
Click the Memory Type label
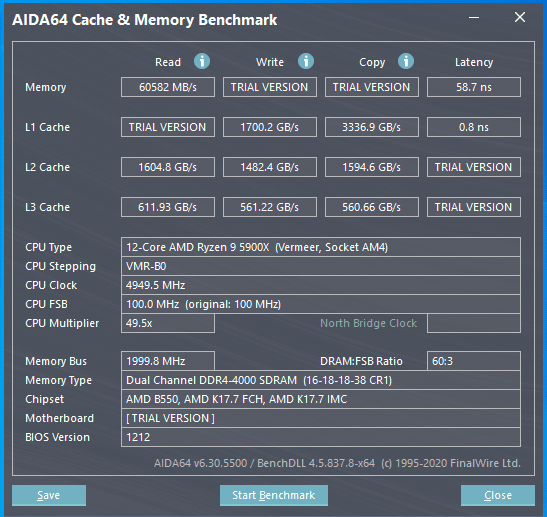[x=58, y=380]
